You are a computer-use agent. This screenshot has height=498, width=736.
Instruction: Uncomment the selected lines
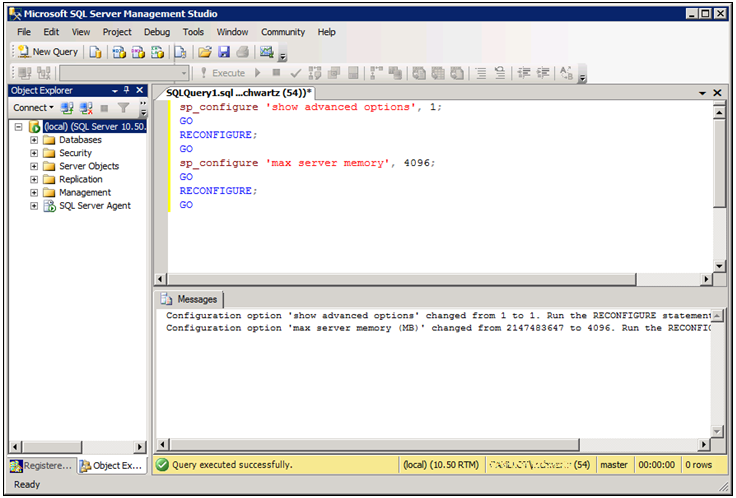[500, 73]
